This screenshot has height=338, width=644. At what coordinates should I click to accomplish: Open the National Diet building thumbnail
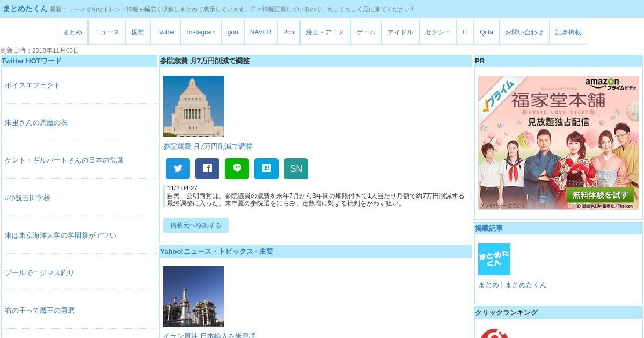(x=194, y=106)
